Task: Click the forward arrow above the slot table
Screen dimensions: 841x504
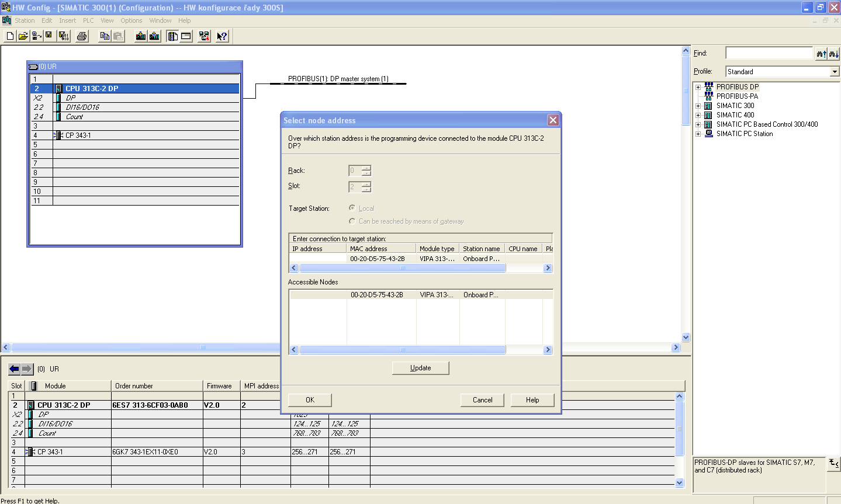Action: pyautogui.click(x=27, y=369)
